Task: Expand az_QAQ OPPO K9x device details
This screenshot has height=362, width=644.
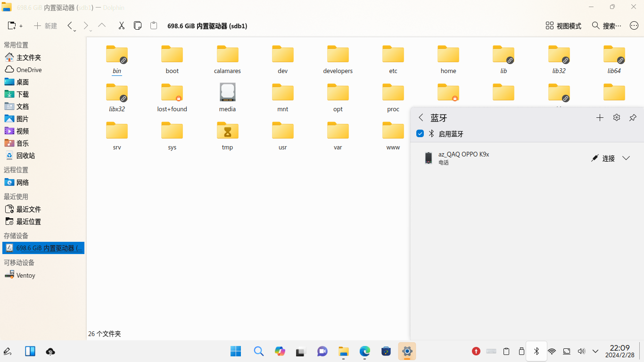Action: point(626,158)
